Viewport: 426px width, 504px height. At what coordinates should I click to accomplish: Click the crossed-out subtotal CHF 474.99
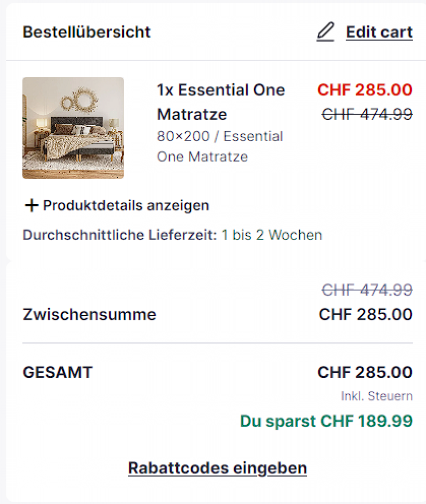point(367,290)
